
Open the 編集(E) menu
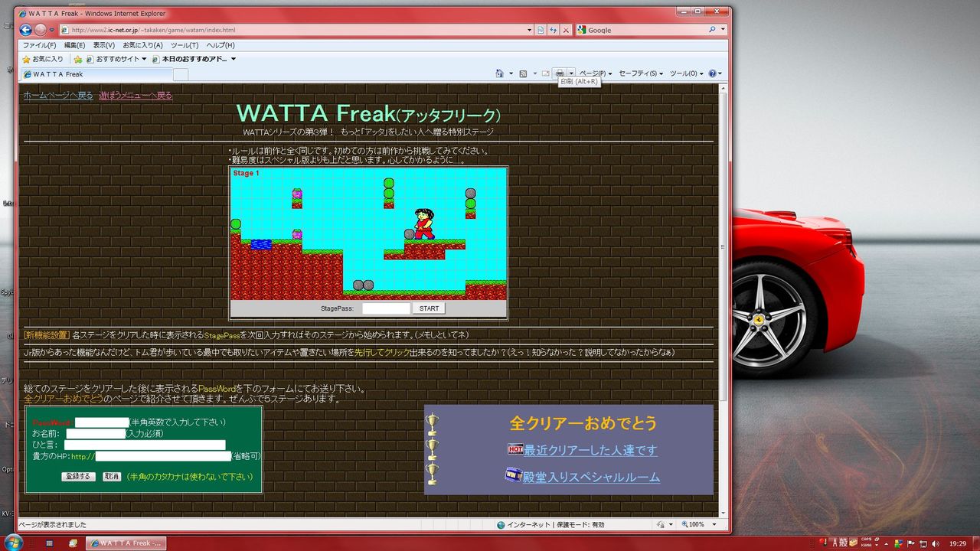(x=74, y=45)
